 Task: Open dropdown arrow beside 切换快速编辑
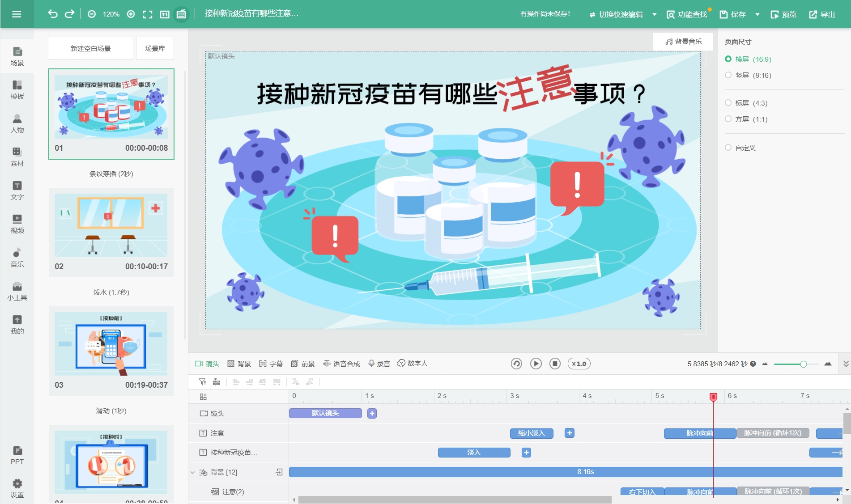(655, 14)
